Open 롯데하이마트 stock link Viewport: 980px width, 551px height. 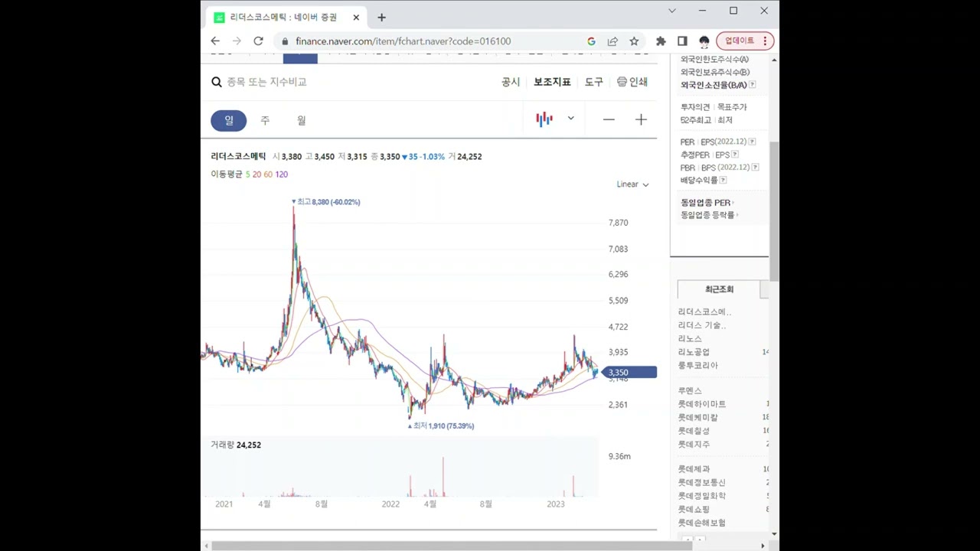click(x=702, y=404)
